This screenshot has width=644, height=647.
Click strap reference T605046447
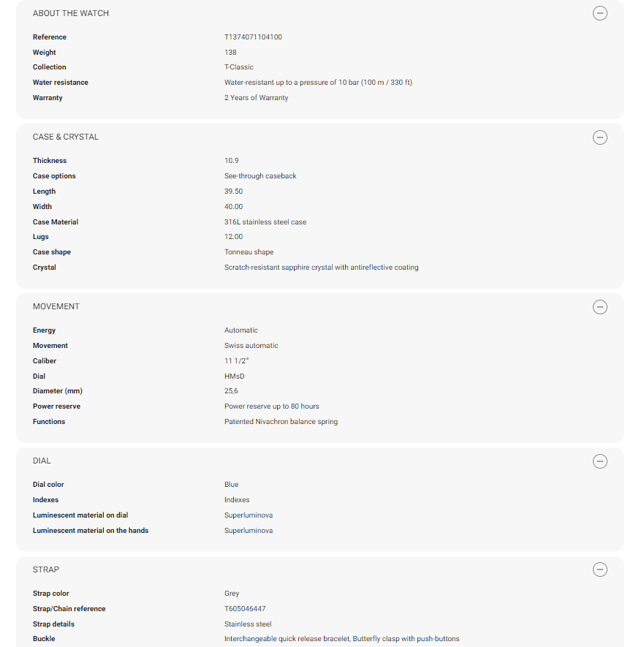[245, 609]
